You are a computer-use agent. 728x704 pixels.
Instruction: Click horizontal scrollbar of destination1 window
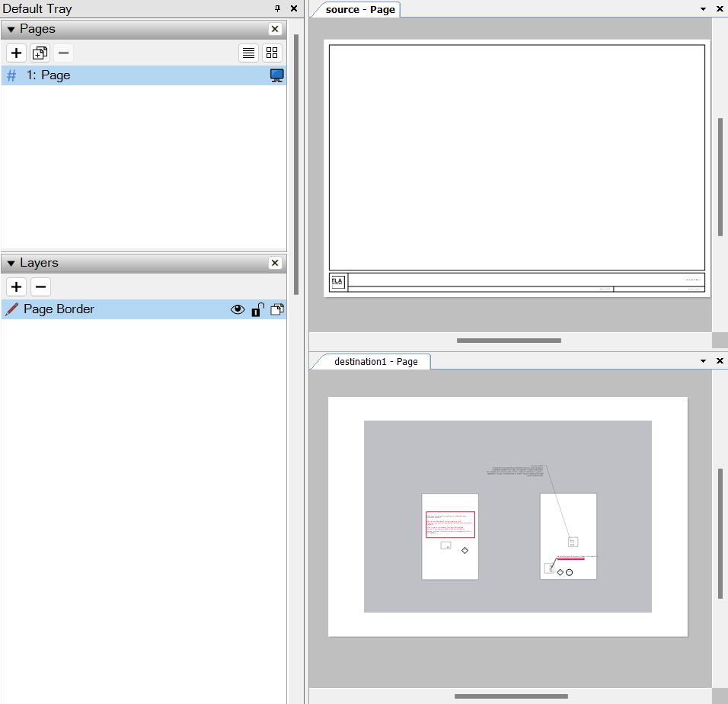[511, 696]
